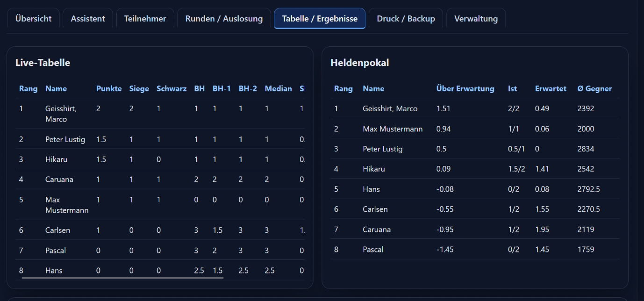Click the Schwarz column header
This screenshot has height=301, width=644.
[172, 88]
